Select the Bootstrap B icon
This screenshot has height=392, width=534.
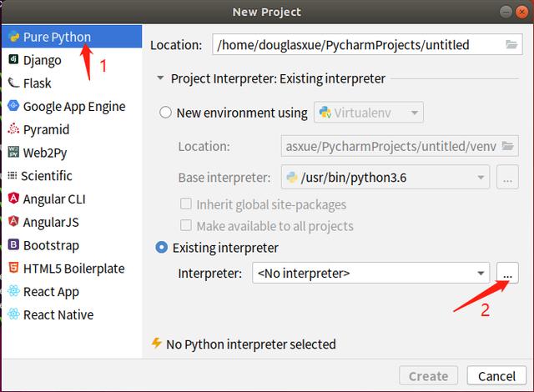13,244
